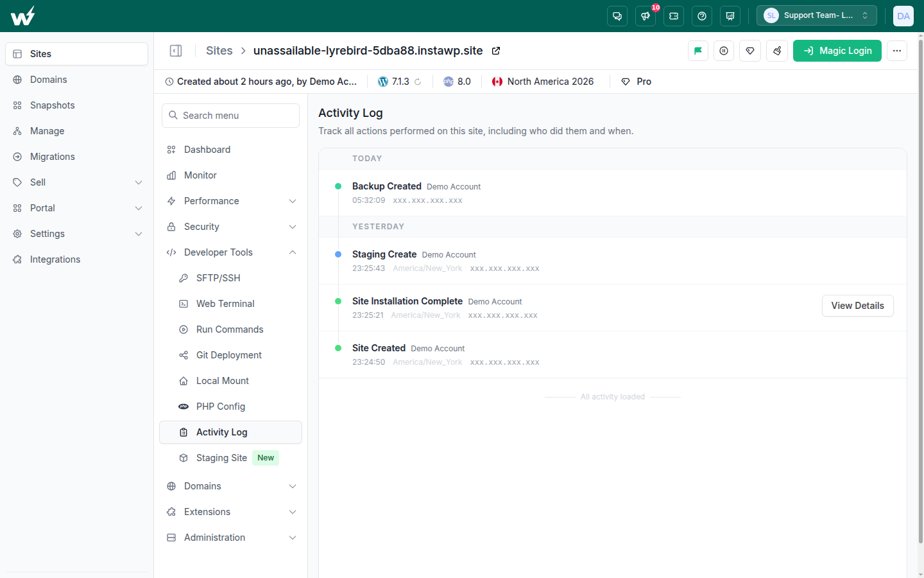Open the three-dots more options button
The image size is (924, 578).
[897, 51]
